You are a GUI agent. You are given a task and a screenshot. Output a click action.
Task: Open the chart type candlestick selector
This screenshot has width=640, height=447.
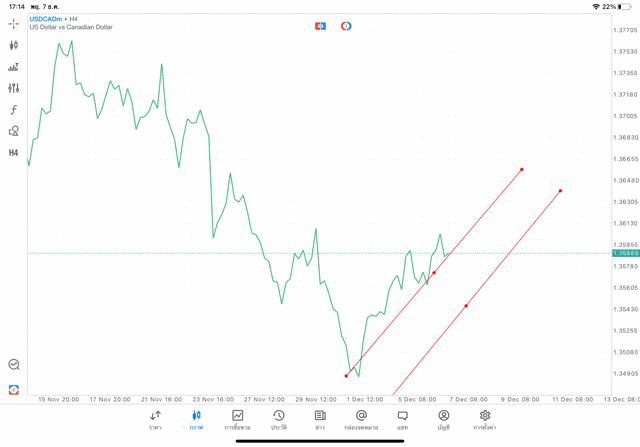point(14,45)
